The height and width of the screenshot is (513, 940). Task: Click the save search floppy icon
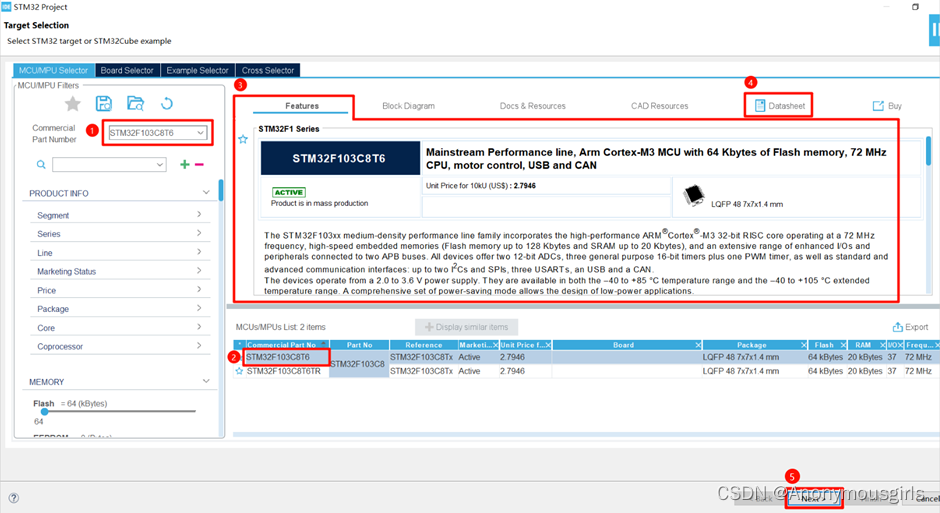104,103
